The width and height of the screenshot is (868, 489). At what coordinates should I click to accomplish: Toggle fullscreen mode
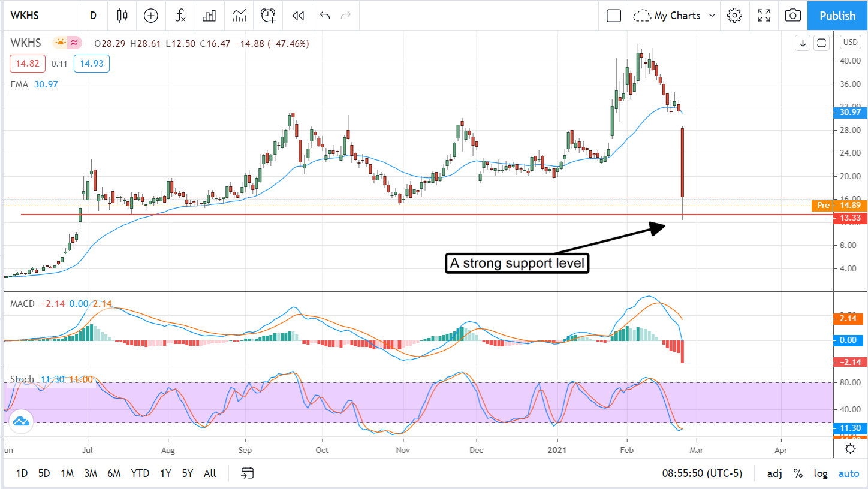(x=764, y=16)
